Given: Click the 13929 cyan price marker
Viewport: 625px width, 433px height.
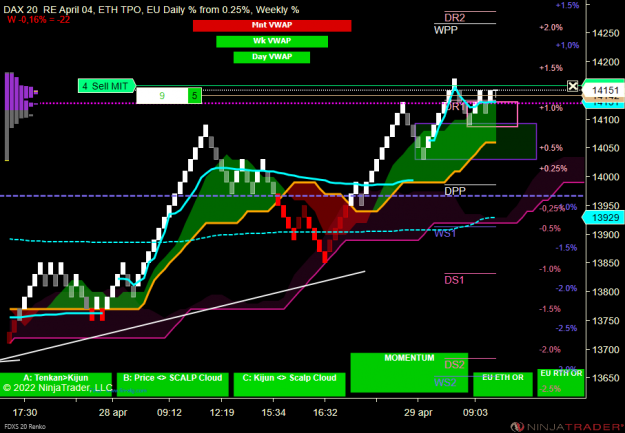Looking at the screenshot, I should pyautogui.click(x=603, y=218).
